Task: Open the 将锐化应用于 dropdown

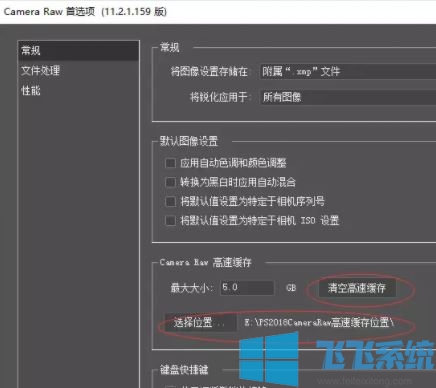Action: (x=347, y=97)
